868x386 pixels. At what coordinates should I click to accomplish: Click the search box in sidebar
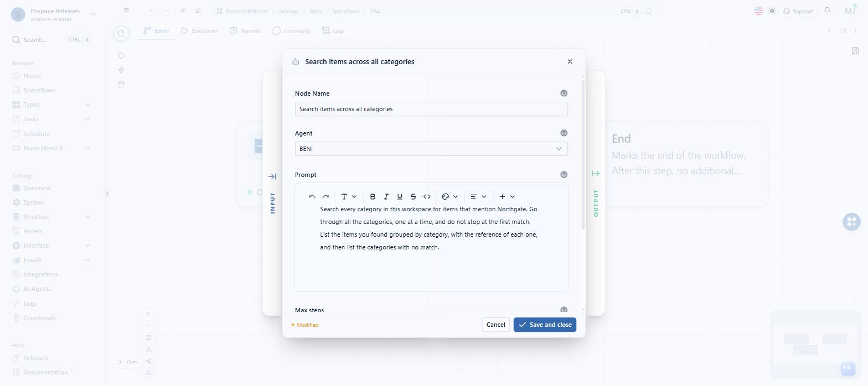51,40
